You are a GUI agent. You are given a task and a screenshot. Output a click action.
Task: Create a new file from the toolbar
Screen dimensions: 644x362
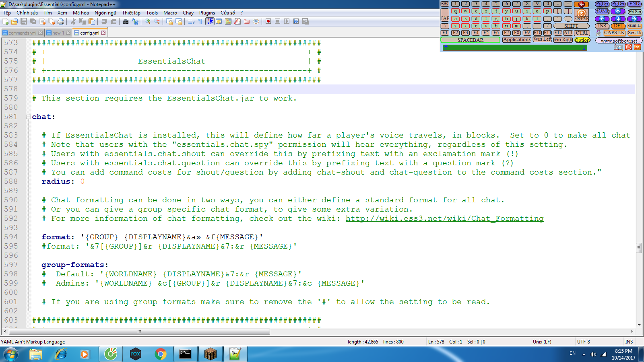pos(6,21)
